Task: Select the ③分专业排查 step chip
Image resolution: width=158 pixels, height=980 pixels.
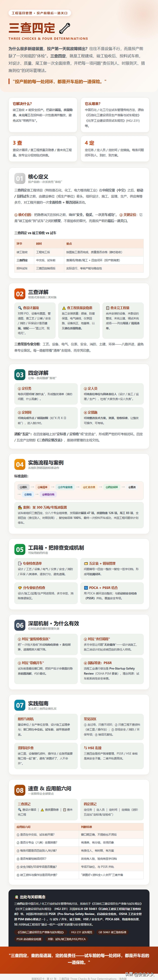Action: [x=65, y=487]
